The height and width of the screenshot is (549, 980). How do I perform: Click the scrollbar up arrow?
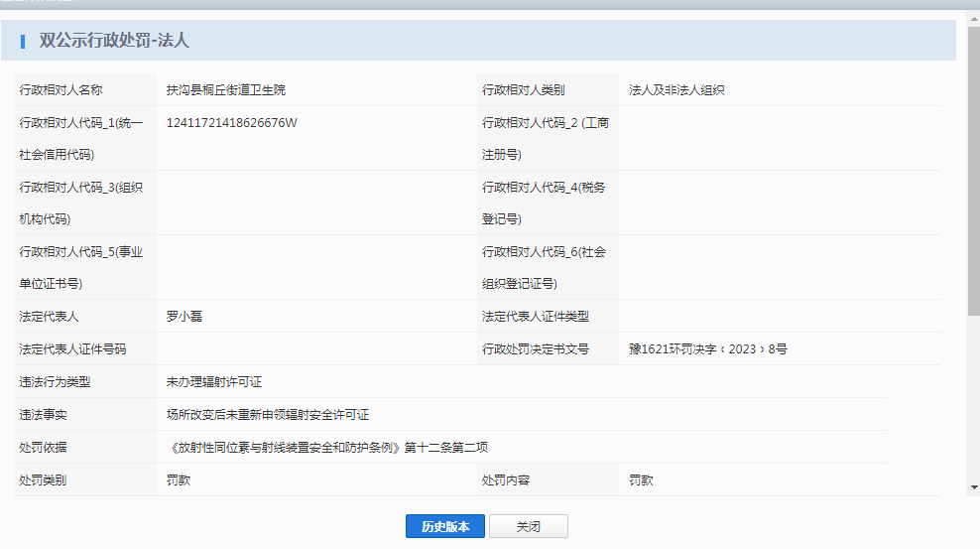click(974, 20)
